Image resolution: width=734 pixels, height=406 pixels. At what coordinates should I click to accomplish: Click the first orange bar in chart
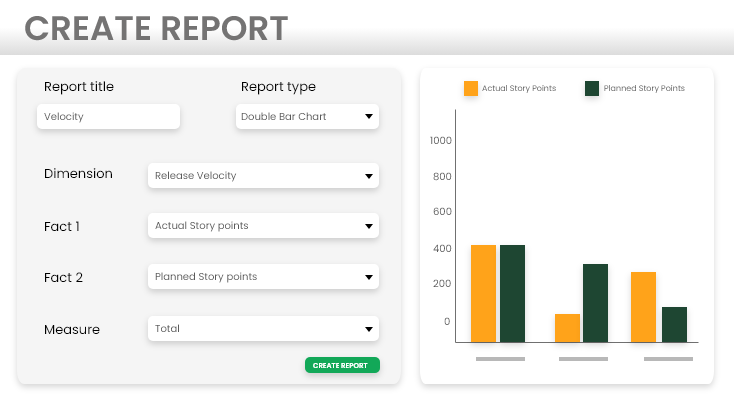click(483, 293)
